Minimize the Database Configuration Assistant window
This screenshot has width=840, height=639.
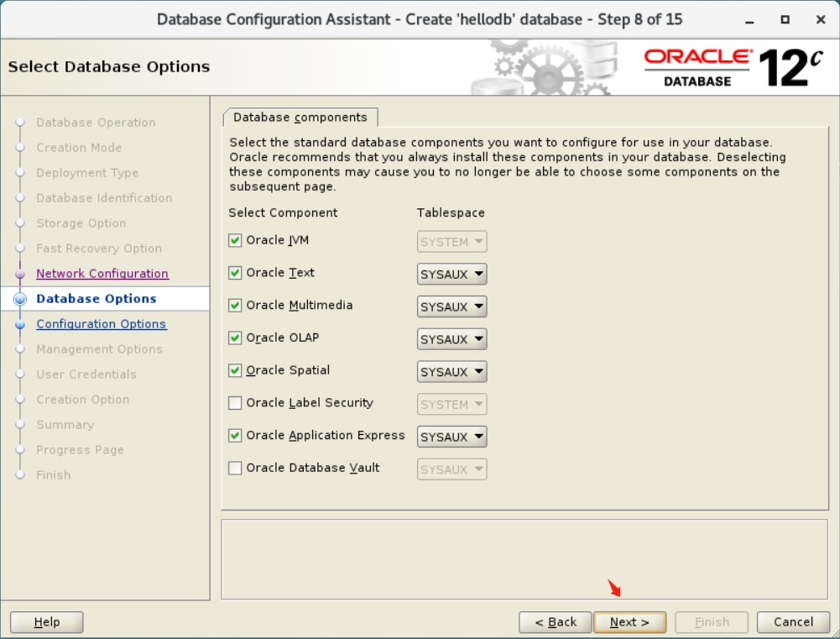point(749,20)
